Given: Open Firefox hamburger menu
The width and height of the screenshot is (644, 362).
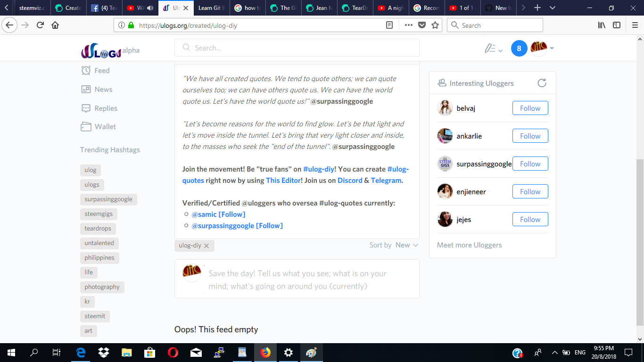Looking at the screenshot, I should point(635,25).
